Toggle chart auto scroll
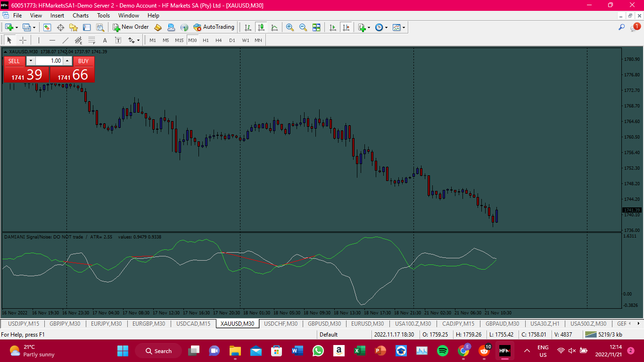644x362 pixels. [333, 27]
